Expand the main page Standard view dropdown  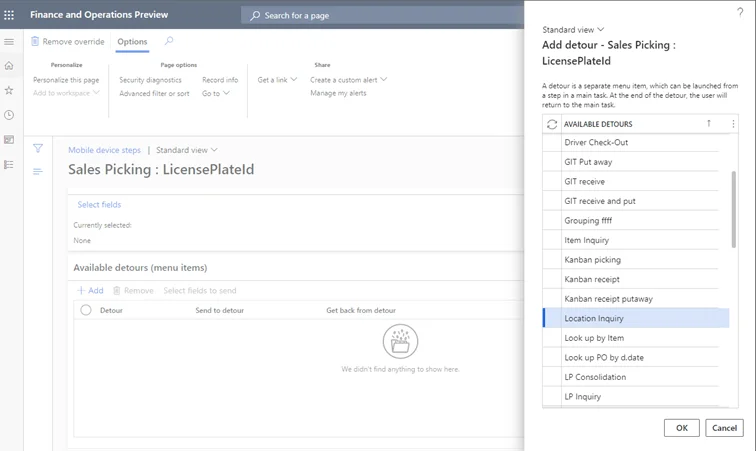187,150
